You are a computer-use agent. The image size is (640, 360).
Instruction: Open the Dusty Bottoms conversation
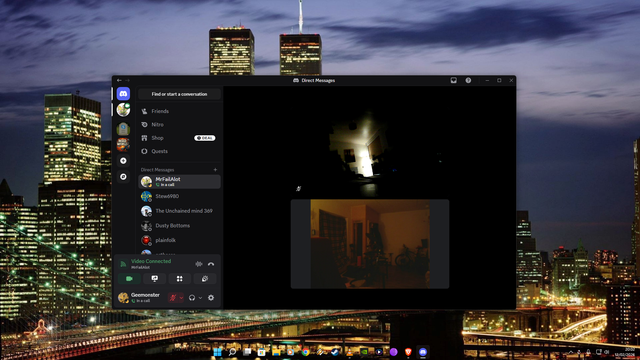(180, 226)
